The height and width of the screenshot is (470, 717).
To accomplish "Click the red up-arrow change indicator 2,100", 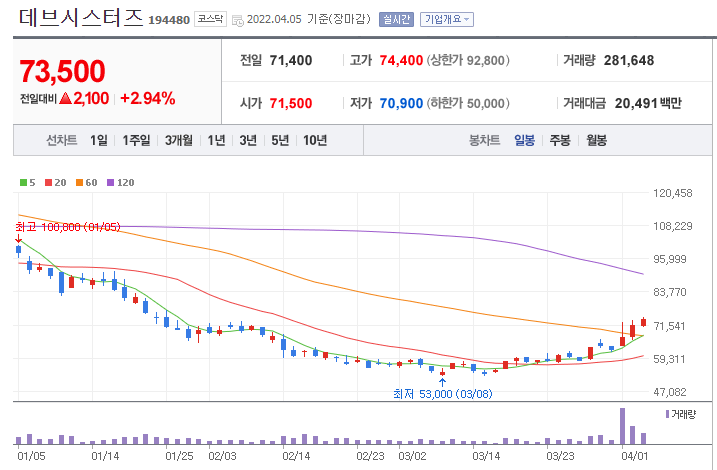I will pyautogui.click(x=84, y=98).
